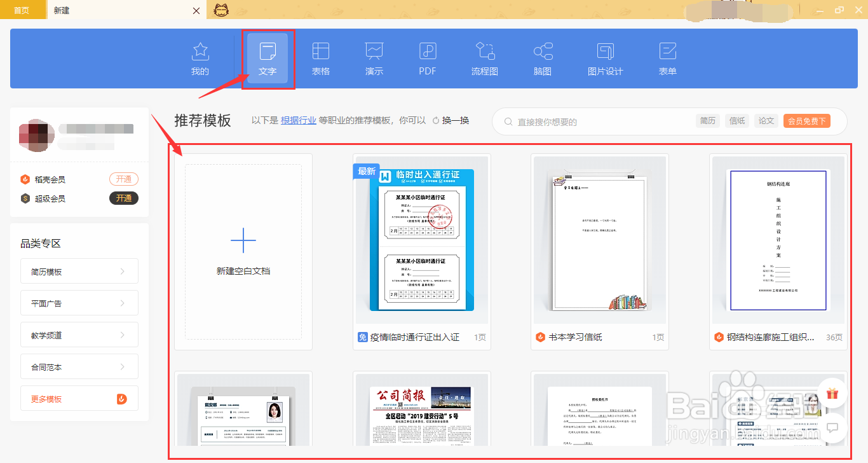Switch to the 首页 tab
Viewport: 868px width, 463px height.
tap(23, 10)
